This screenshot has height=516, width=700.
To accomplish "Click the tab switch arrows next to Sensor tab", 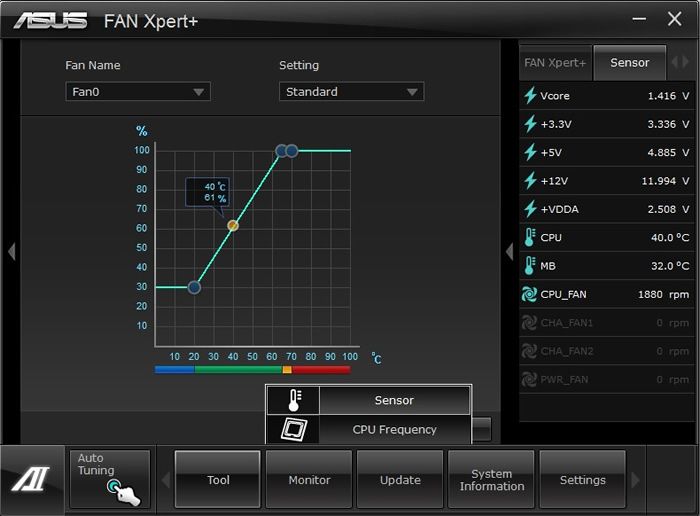I will point(680,62).
